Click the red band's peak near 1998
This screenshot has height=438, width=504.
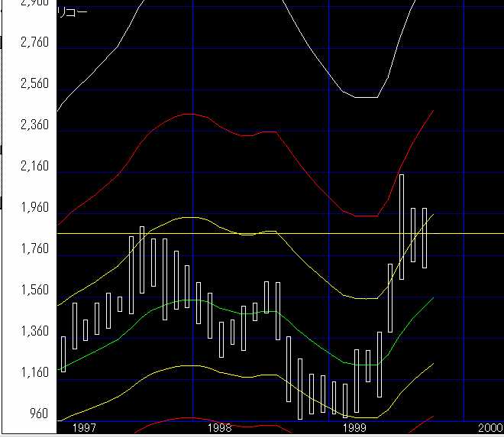point(189,114)
